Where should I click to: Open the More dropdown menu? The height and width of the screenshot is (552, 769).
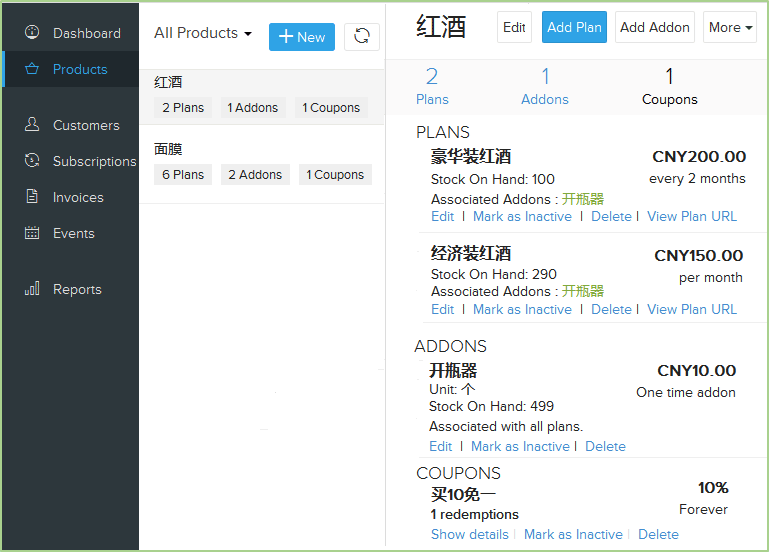tap(730, 27)
